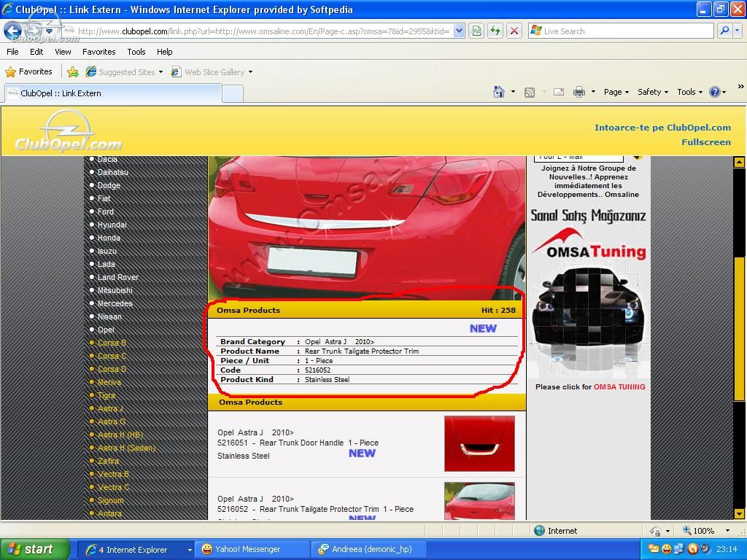The height and width of the screenshot is (560, 747).
Task: Select Corsa B in the Opel list
Action: (112, 343)
